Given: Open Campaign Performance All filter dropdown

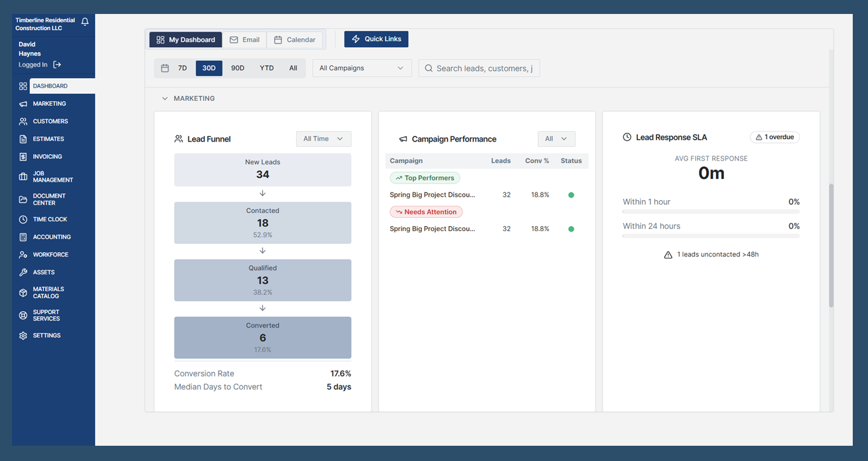Looking at the screenshot, I should 556,138.
